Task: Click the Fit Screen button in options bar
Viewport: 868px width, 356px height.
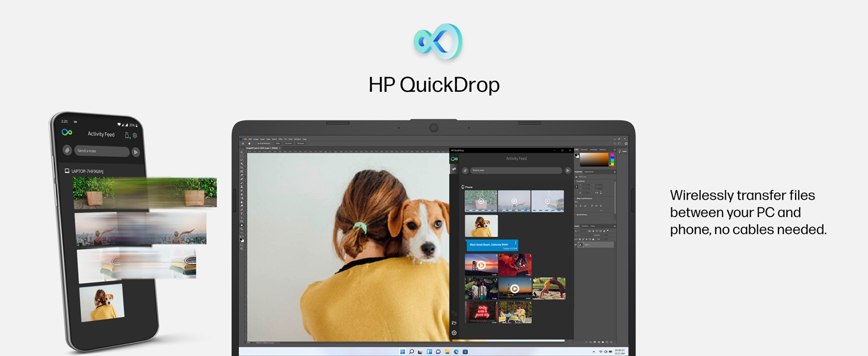Action: tap(289, 144)
